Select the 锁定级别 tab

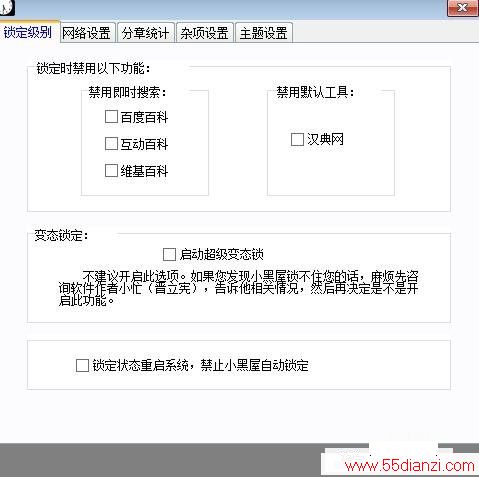(x=28, y=33)
